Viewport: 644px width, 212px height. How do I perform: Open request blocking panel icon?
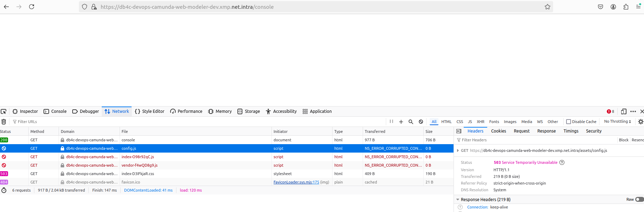[x=421, y=122]
